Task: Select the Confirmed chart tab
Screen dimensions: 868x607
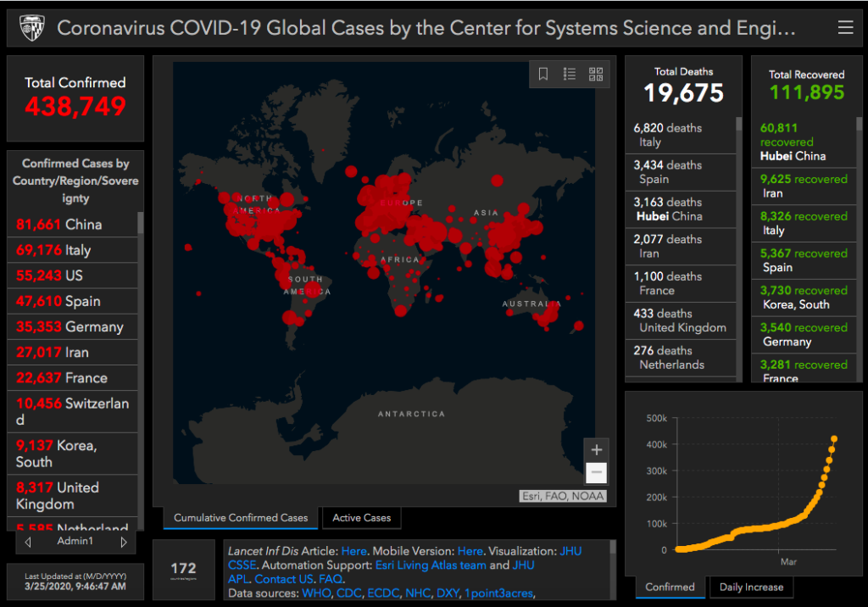Action: (x=670, y=587)
